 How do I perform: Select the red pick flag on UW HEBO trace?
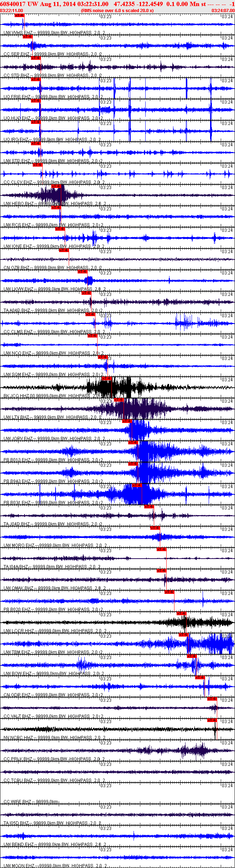point(56,186)
